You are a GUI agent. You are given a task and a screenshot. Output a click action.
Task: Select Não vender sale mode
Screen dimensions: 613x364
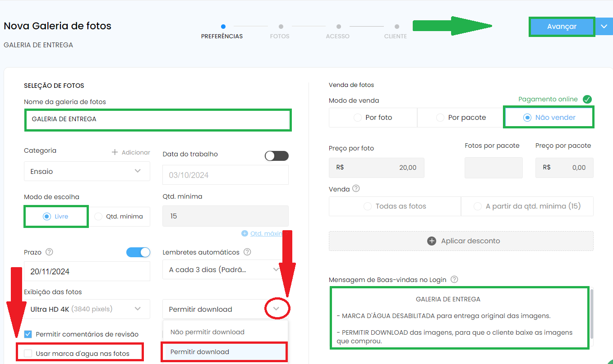click(x=548, y=117)
